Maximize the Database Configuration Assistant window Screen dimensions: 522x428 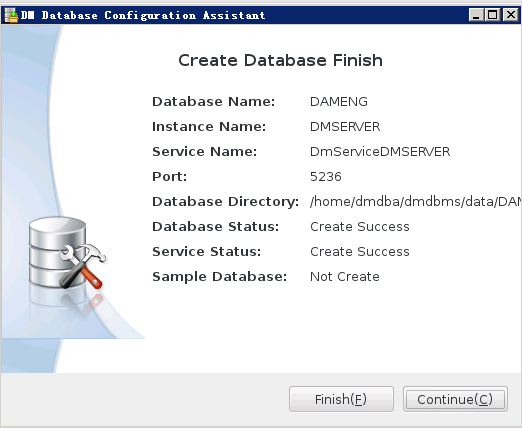(x=492, y=15)
